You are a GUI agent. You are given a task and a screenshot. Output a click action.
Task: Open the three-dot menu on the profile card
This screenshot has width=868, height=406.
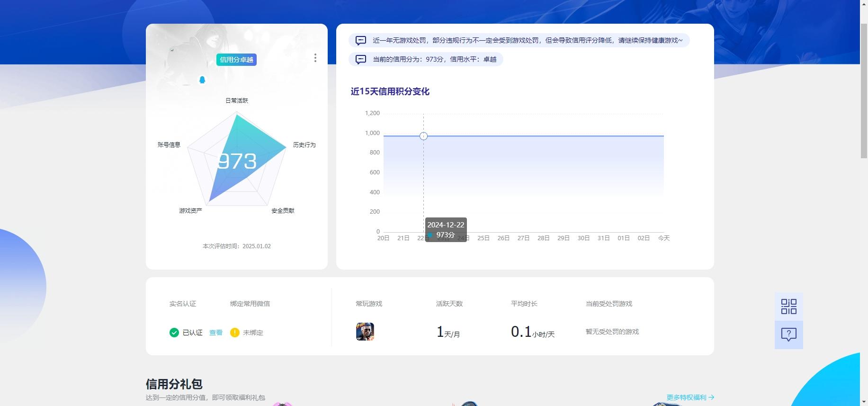point(315,58)
